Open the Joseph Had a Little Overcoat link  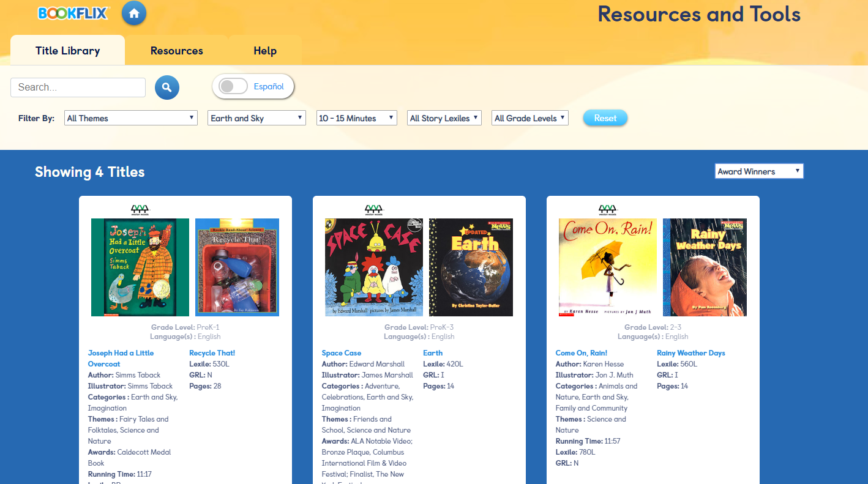click(x=121, y=359)
